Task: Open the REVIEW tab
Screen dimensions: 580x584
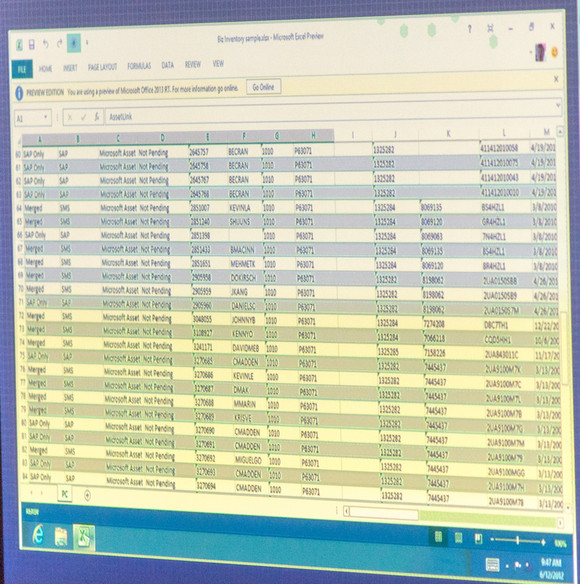Action: click(x=193, y=64)
